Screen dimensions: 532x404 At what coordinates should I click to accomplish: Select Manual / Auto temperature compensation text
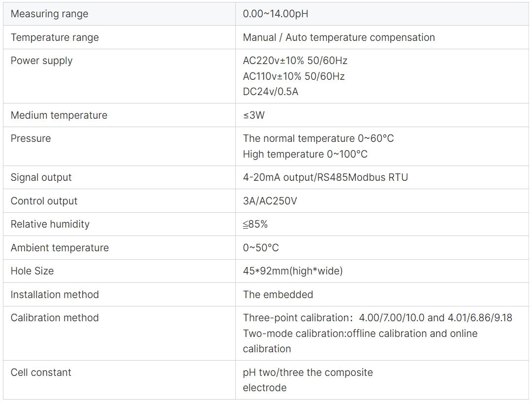pos(339,37)
